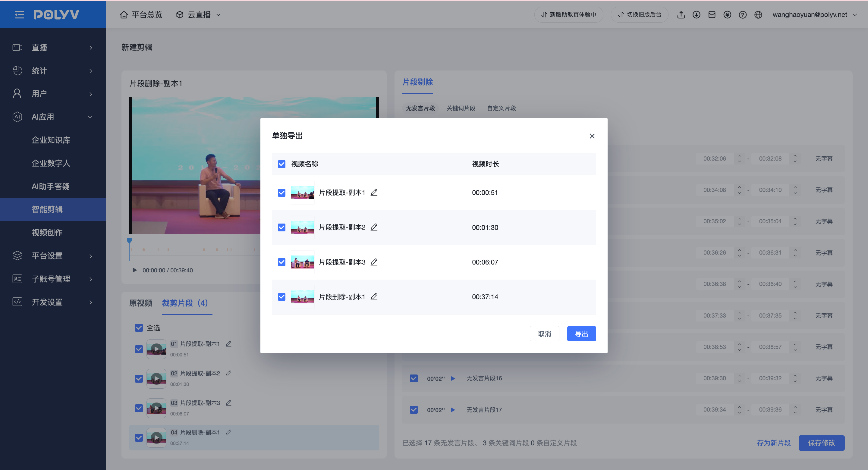Expand 用户 sidebar menu
Image resolution: width=868 pixels, height=470 pixels.
click(53, 94)
